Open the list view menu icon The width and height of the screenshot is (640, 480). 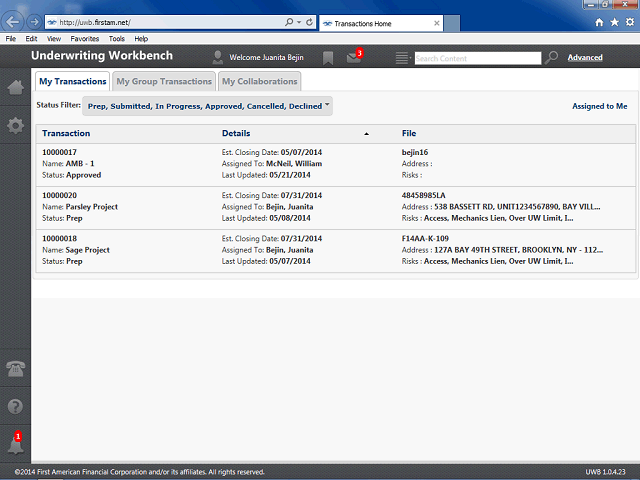402,58
